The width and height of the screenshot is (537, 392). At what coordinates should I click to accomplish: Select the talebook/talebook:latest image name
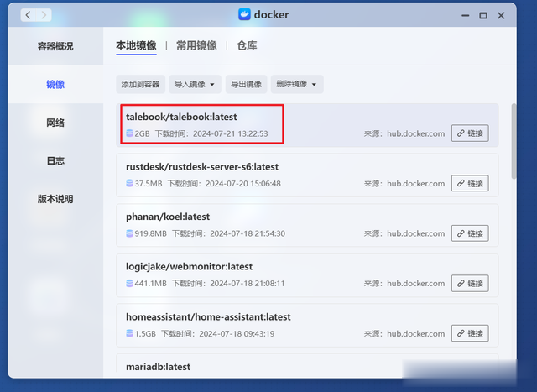click(x=181, y=117)
